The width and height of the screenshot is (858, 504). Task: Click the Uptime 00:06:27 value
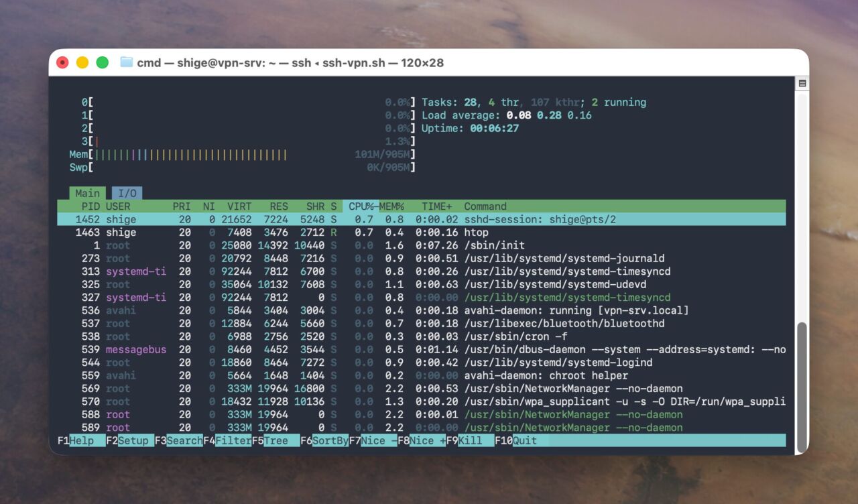point(494,128)
